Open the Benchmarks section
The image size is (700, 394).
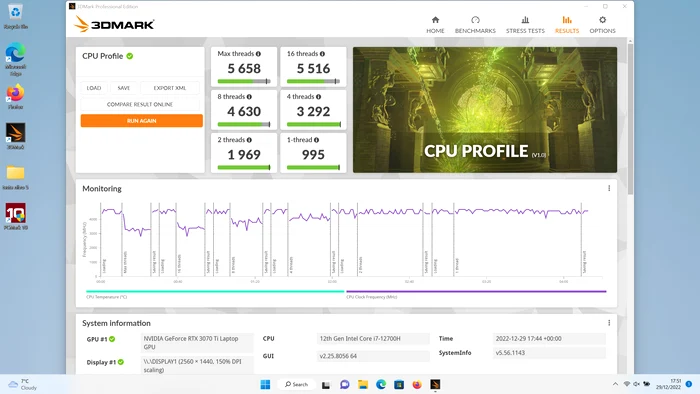point(475,25)
